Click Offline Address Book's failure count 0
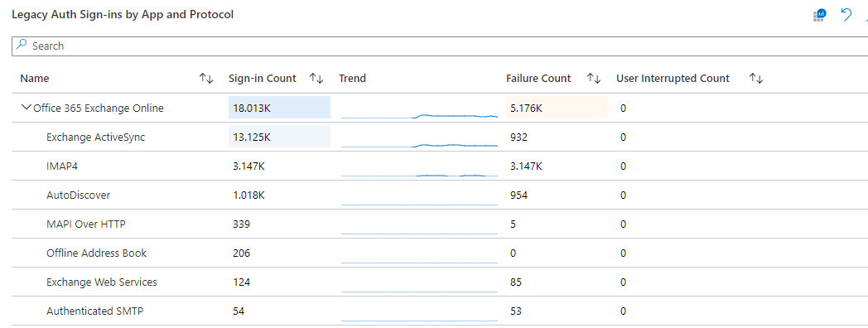868x328 pixels. (x=514, y=253)
